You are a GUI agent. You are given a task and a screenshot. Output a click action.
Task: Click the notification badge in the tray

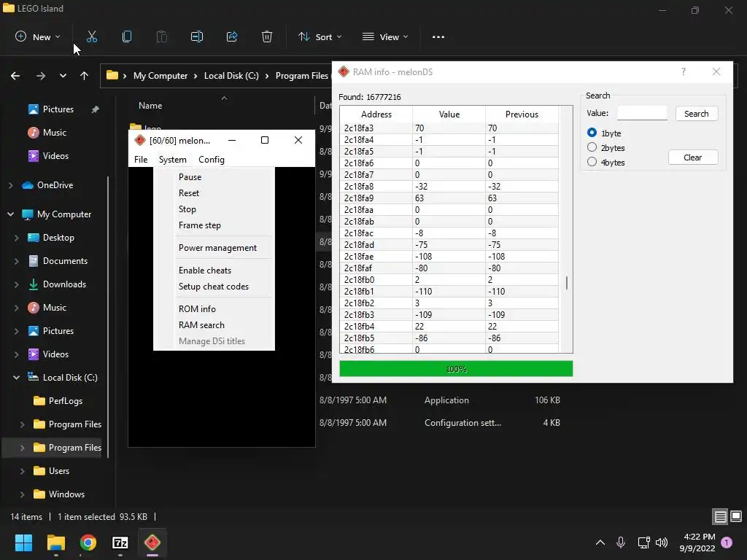click(727, 542)
